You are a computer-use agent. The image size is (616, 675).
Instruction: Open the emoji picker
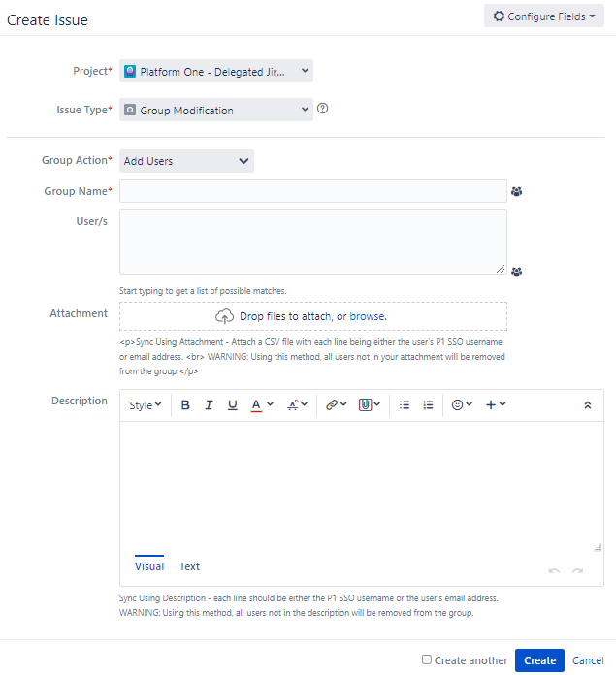pyautogui.click(x=462, y=405)
